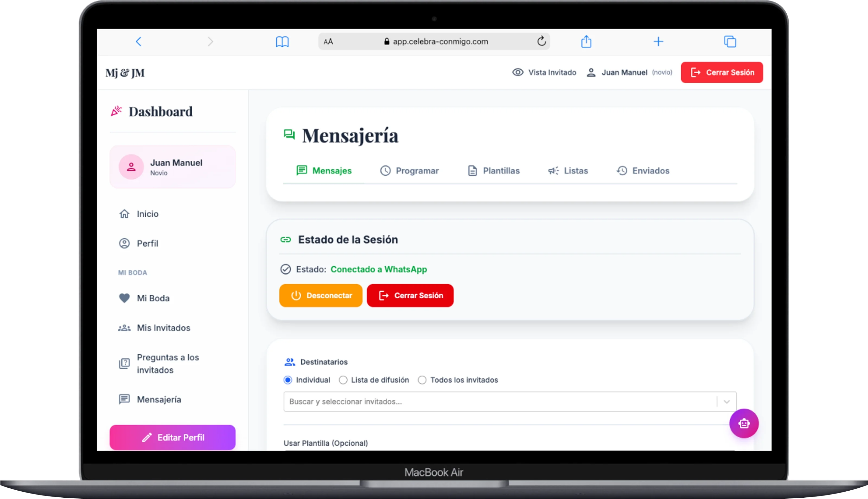Click the Desconectar button
The height and width of the screenshot is (499, 868).
click(321, 295)
